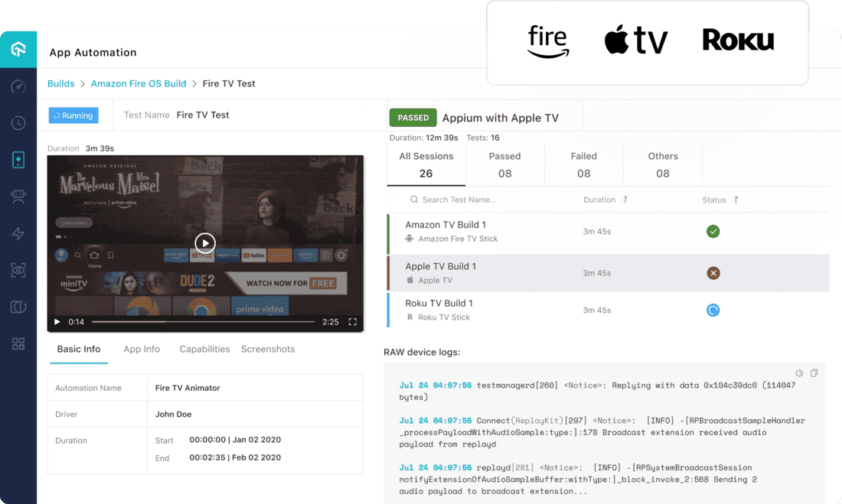The image size is (842, 504).
Task: Toggle video fullscreen mode
Action: click(x=353, y=322)
